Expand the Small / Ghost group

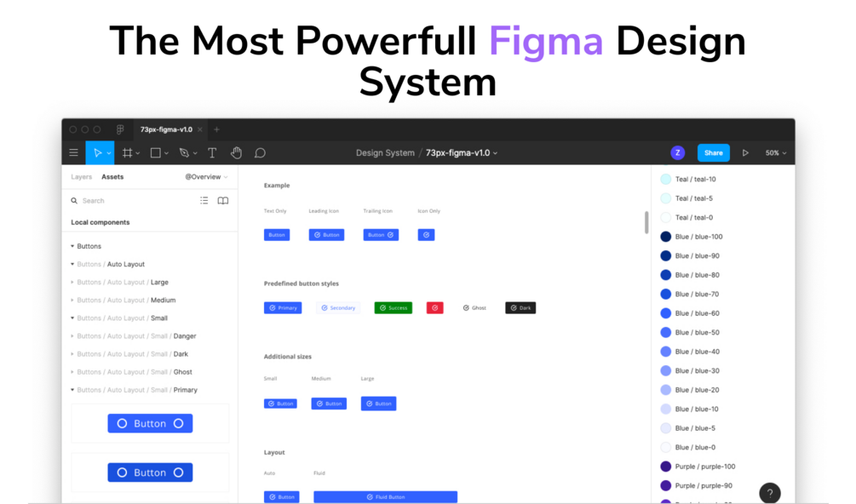pyautogui.click(x=72, y=372)
